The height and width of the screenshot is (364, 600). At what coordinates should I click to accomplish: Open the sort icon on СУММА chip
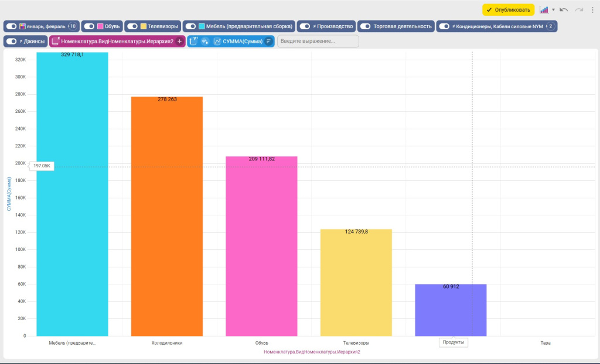click(268, 42)
